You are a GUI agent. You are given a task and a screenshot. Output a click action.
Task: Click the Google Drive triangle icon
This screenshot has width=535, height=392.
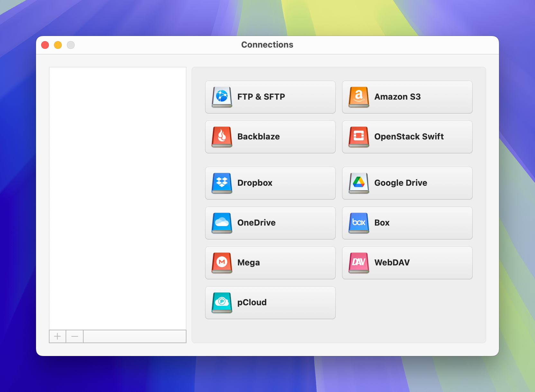359,183
